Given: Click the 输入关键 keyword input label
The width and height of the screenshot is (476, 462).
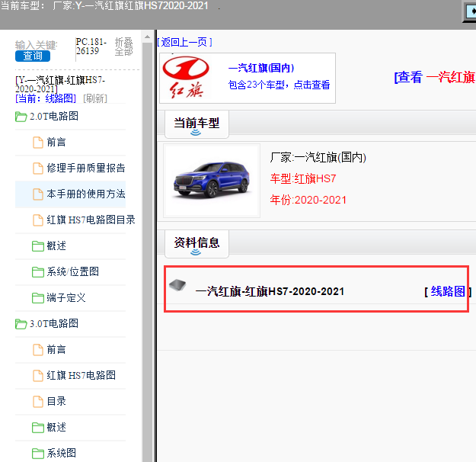Looking at the screenshot, I should [x=36, y=45].
